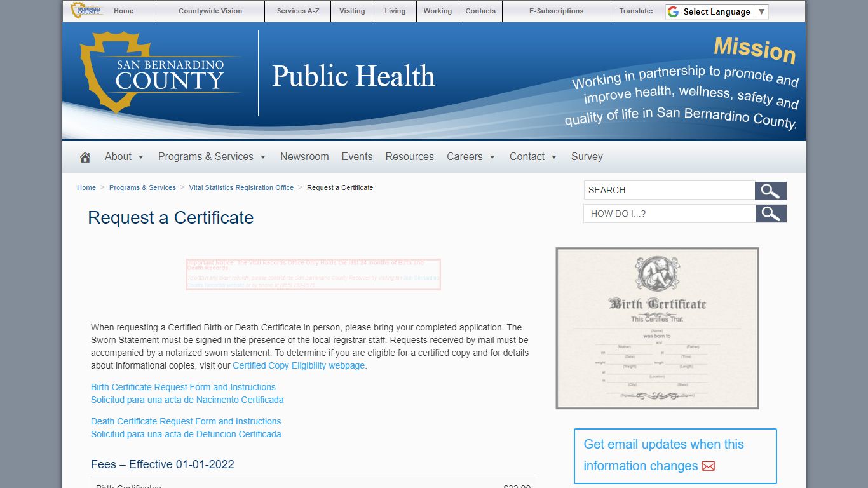The width and height of the screenshot is (868, 488).
Task: Go to Home in the top bar
Action: coord(124,11)
